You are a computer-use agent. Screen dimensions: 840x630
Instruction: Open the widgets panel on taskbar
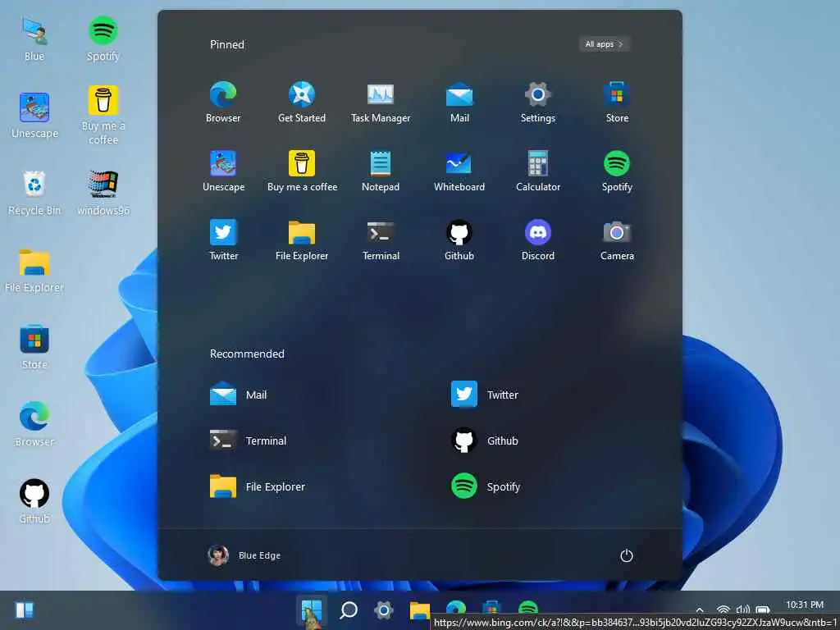(x=24, y=609)
